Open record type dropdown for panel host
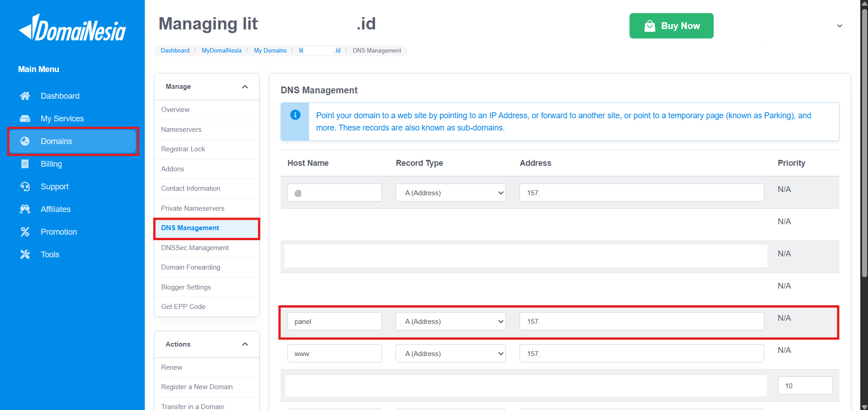 450,321
